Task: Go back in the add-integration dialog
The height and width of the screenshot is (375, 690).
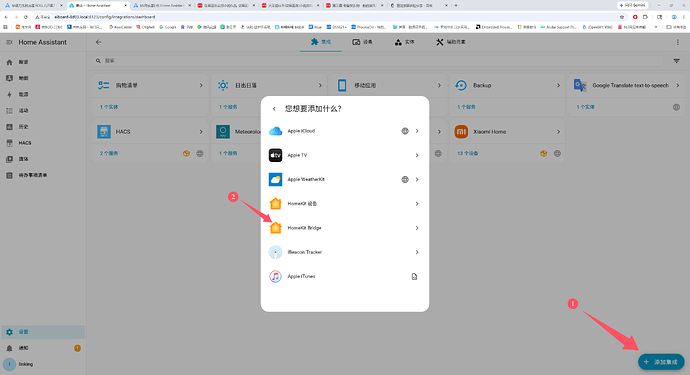Action: pyautogui.click(x=274, y=109)
